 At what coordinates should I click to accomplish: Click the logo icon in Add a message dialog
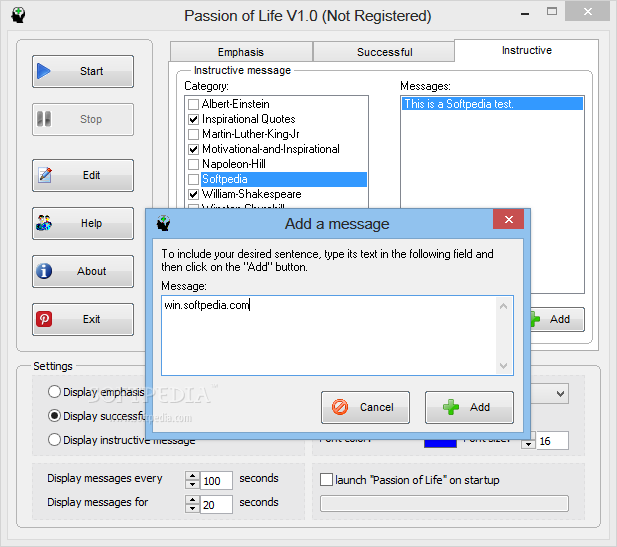point(163,223)
